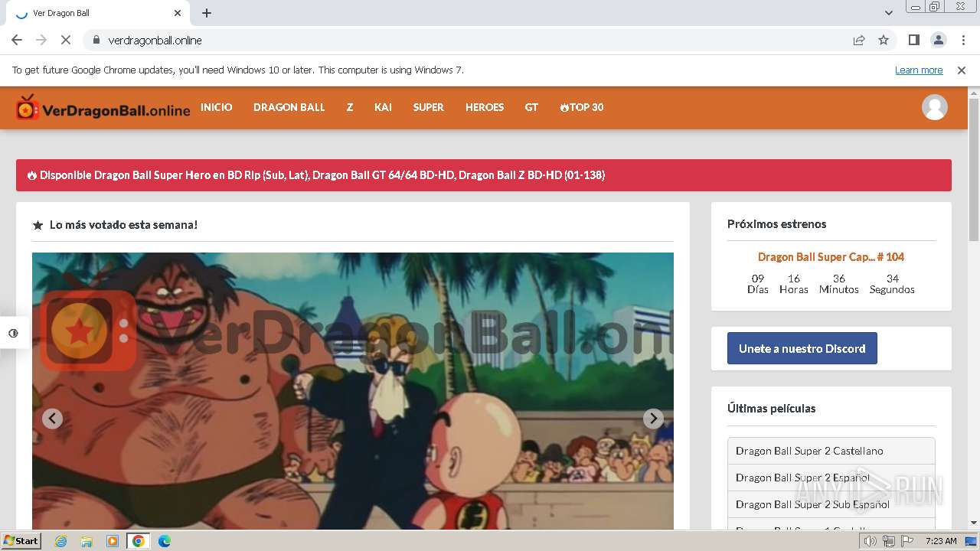
Task: Launch Internet Explorer from taskbar
Action: pos(61,541)
